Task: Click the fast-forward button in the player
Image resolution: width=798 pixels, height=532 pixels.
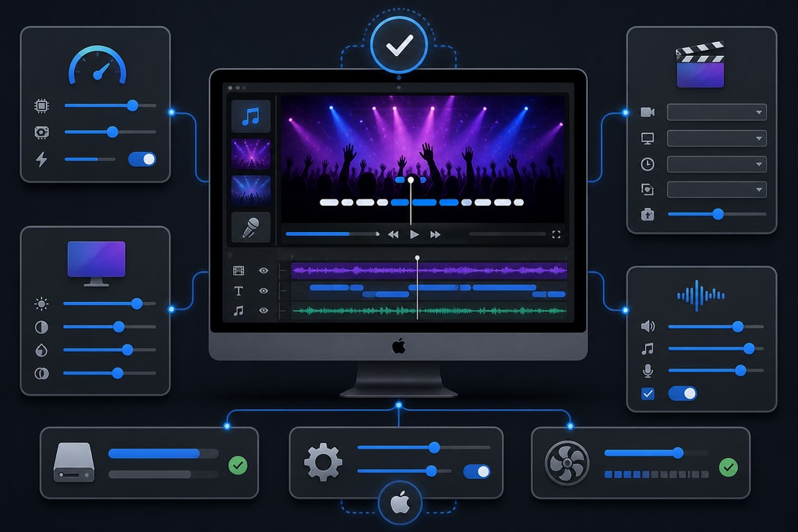Action: click(x=435, y=234)
